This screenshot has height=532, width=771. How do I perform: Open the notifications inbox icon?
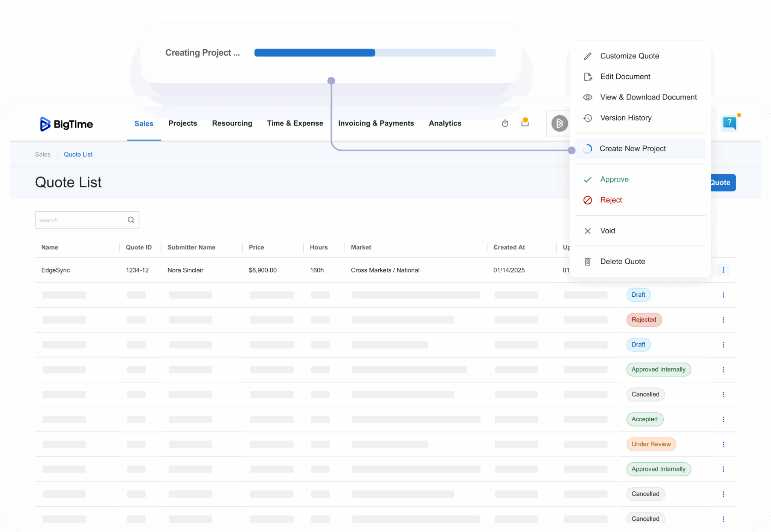click(x=525, y=122)
